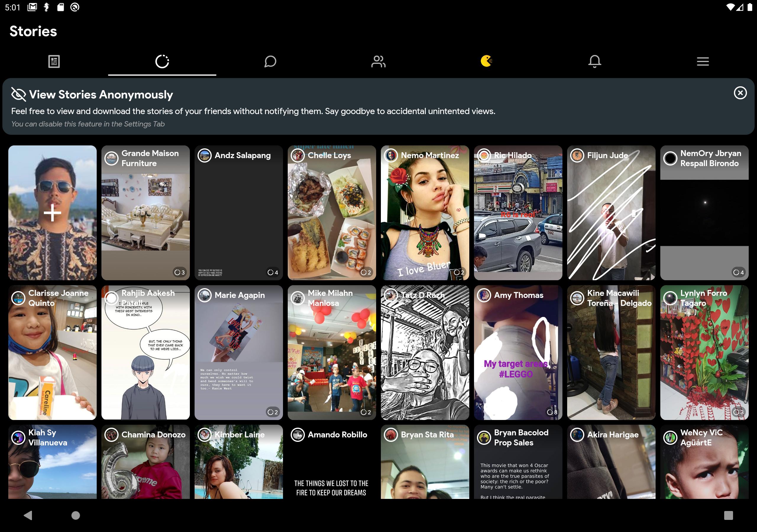Open Andz Salapang story card
The image size is (757, 532).
[x=239, y=213]
